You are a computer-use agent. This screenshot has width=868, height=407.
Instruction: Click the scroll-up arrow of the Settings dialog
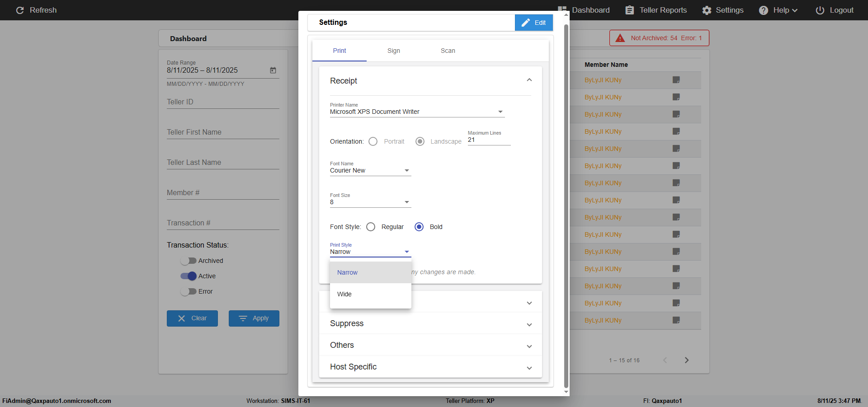[x=566, y=14]
